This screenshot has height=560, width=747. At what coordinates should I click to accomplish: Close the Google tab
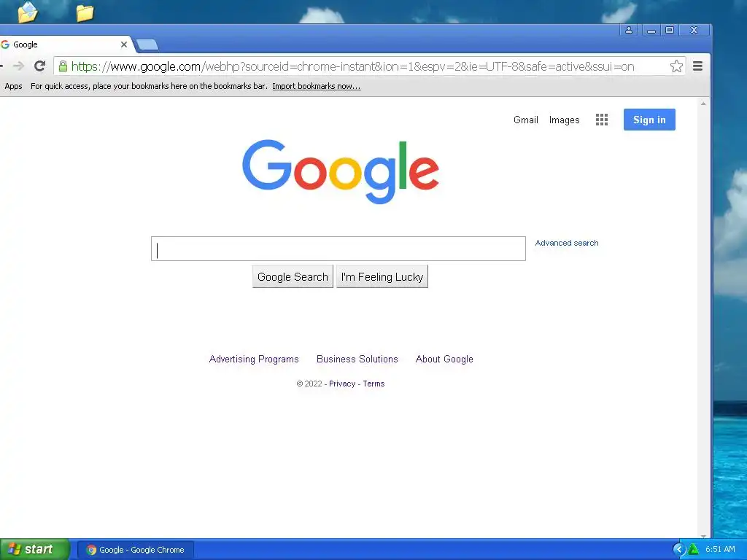pyautogui.click(x=124, y=44)
